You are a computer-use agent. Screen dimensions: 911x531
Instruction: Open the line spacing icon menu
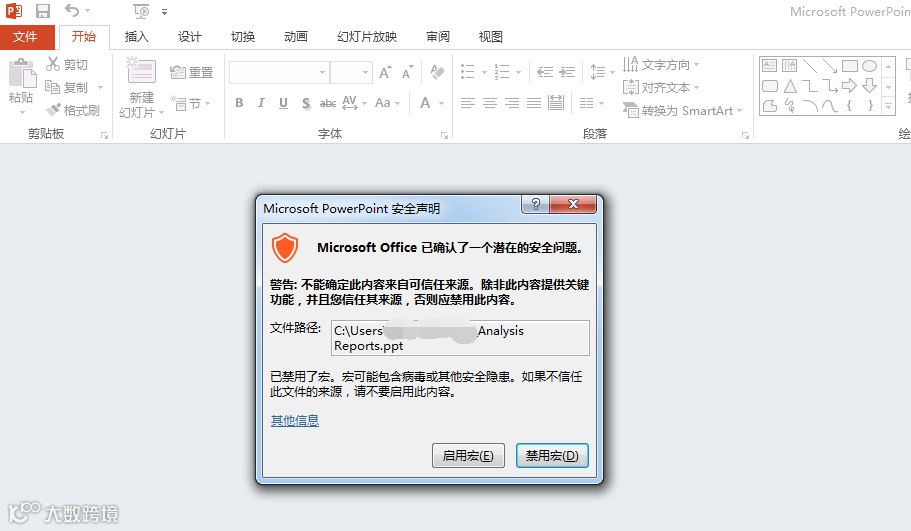(x=602, y=72)
